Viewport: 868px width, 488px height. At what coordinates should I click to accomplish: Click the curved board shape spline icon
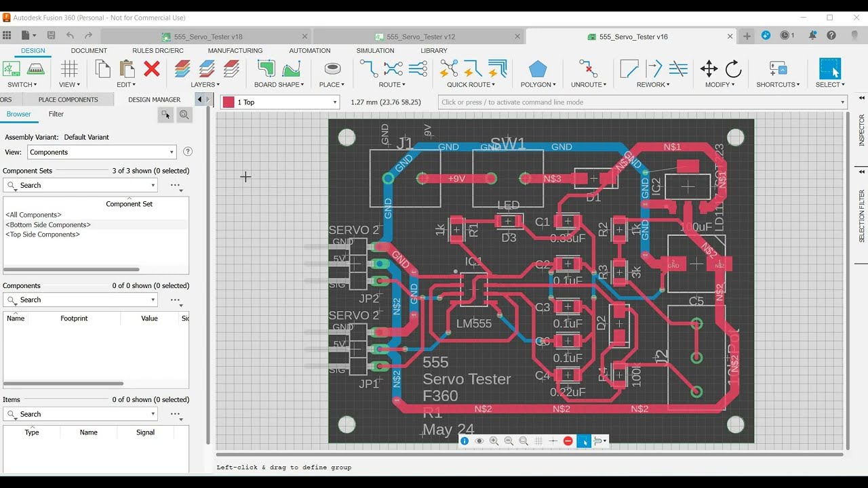(292, 68)
